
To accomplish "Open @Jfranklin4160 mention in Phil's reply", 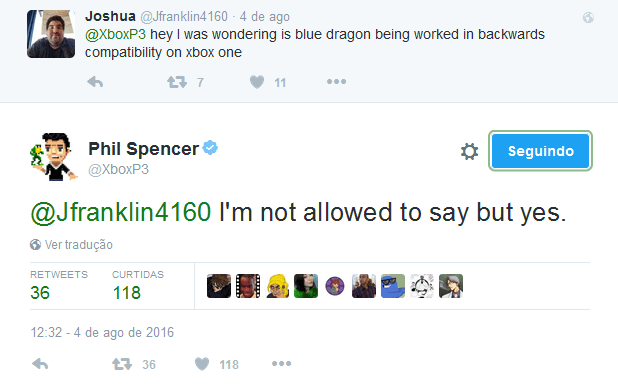I will tap(121, 212).
